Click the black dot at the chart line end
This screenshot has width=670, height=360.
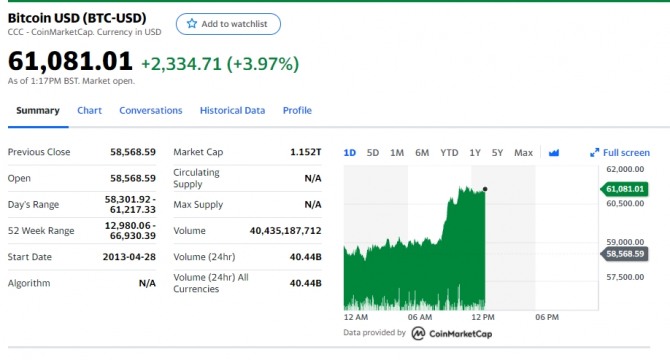pos(485,189)
